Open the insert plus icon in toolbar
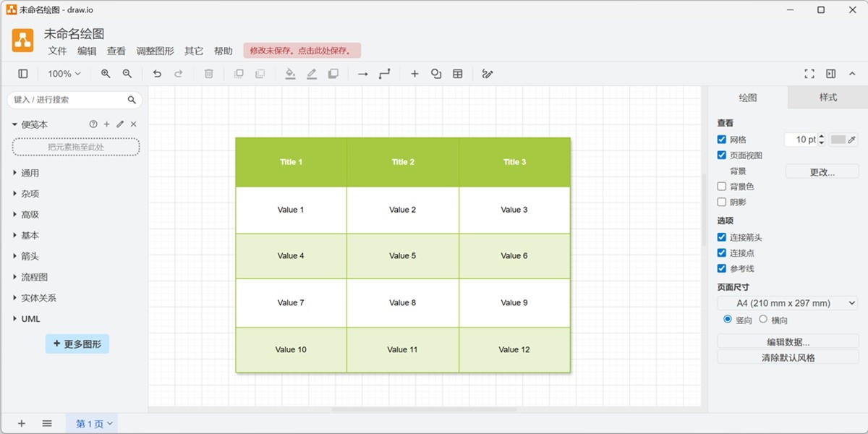Viewport: 868px width, 434px height. click(x=414, y=74)
